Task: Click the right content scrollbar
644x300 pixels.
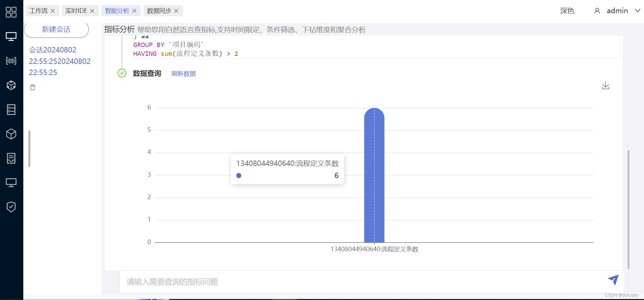Action: (628, 209)
